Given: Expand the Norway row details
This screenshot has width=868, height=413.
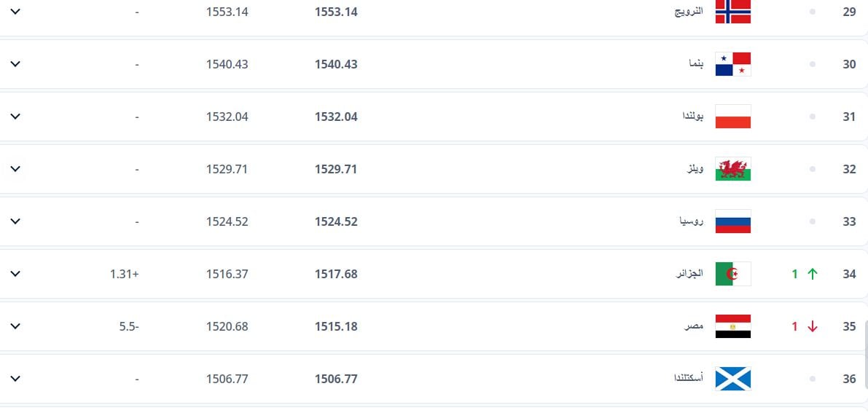Looking at the screenshot, I should click(x=15, y=12).
